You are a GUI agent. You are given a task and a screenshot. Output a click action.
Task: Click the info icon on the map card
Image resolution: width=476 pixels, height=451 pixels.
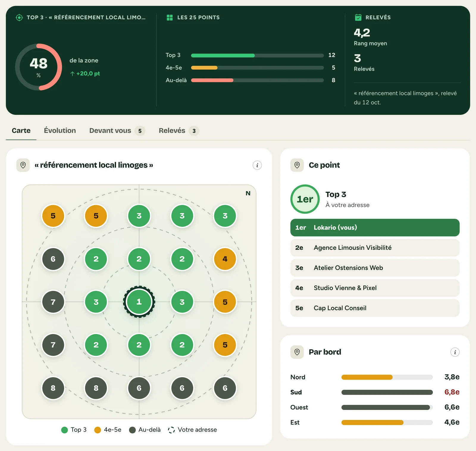257,165
